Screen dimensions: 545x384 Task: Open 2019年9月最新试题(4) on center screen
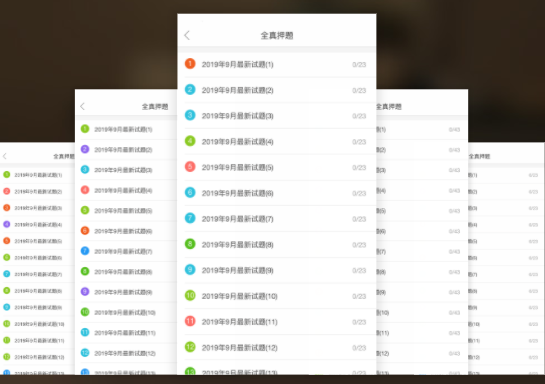click(x=277, y=141)
